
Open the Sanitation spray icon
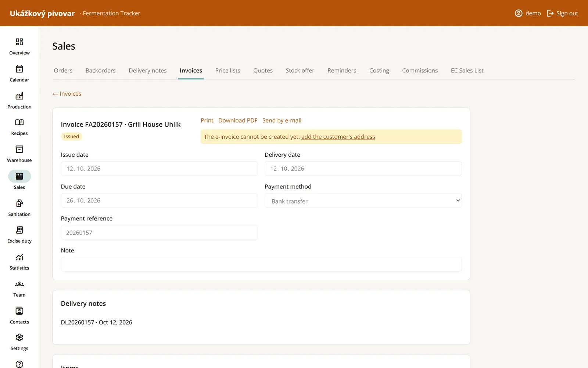point(19,204)
